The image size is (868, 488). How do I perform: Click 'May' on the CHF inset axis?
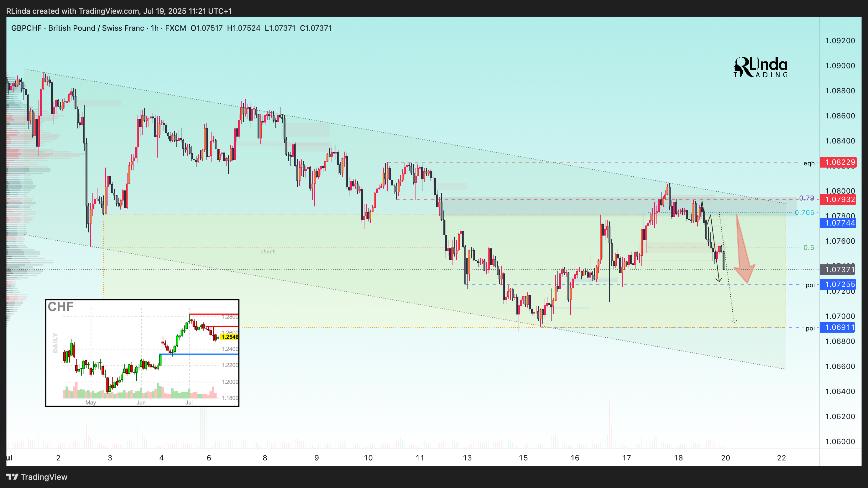91,402
